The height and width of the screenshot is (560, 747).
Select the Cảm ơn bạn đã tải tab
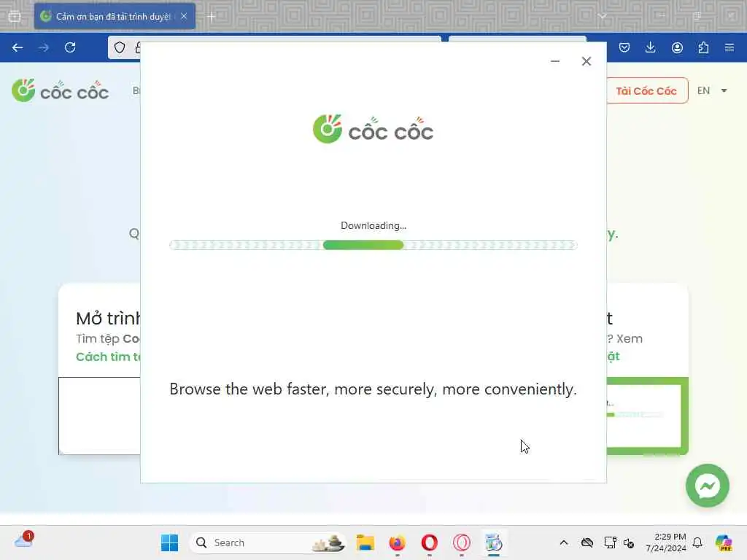115,16
